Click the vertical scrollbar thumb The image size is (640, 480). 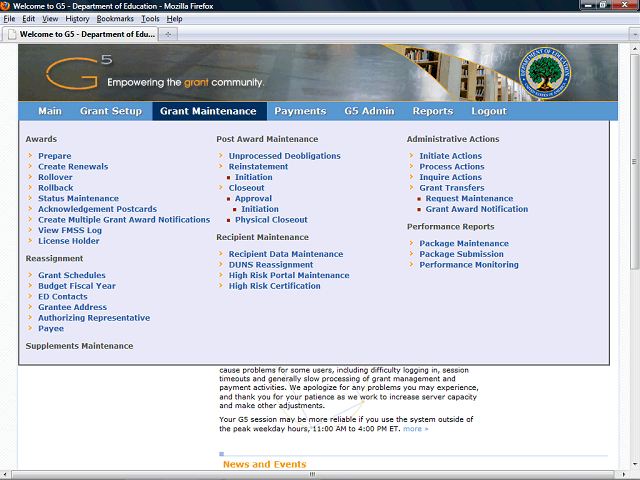[634, 161]
